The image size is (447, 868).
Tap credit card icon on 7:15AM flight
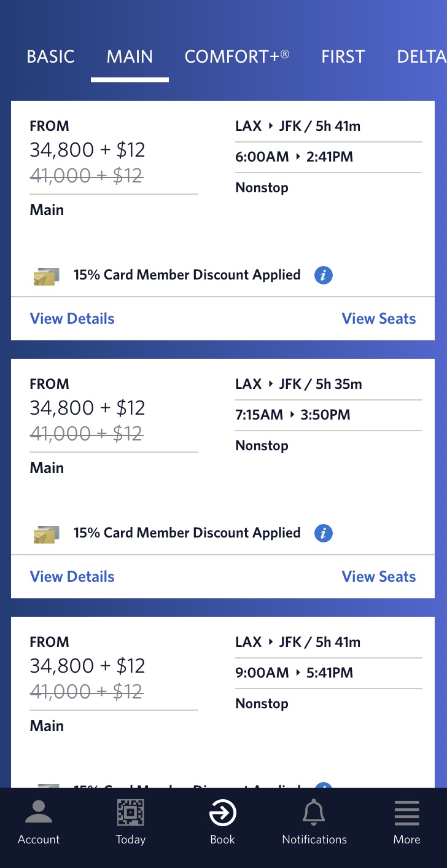47,534
